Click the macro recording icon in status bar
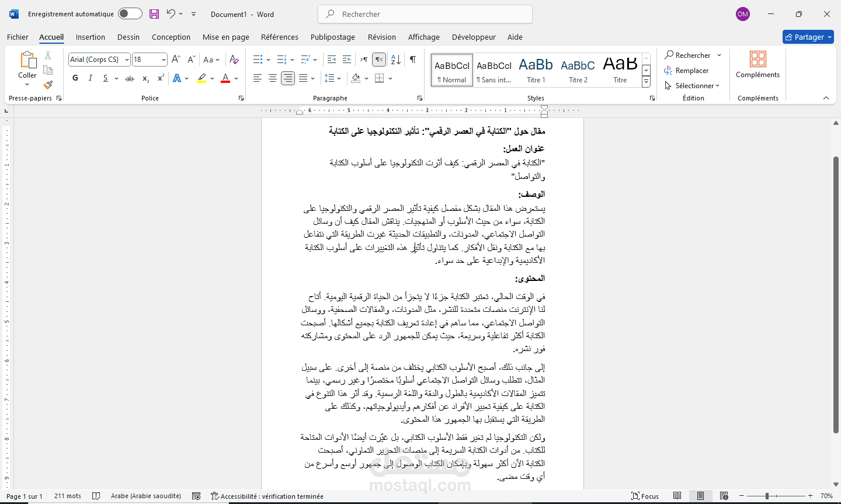The image size is (841, 504). (x=196, y=496)
